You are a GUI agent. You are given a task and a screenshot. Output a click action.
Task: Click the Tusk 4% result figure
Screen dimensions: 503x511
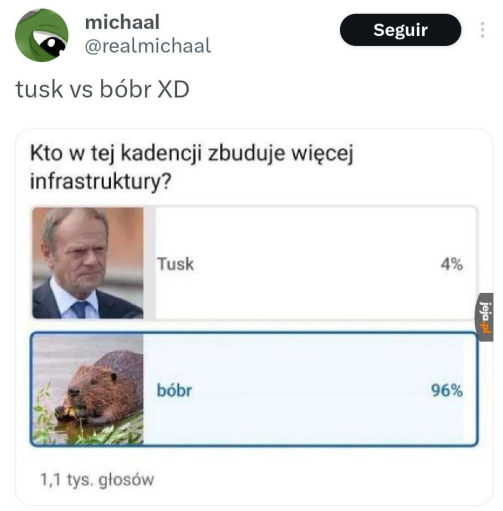452,264
